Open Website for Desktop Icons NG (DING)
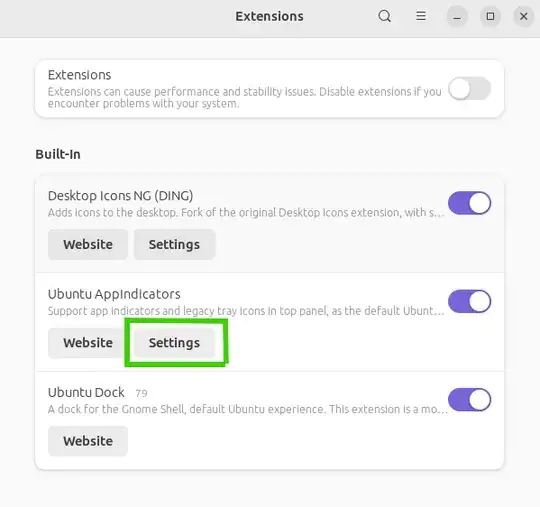The height and width of the screenshot is (507, 540). click(x=88, y=245)
